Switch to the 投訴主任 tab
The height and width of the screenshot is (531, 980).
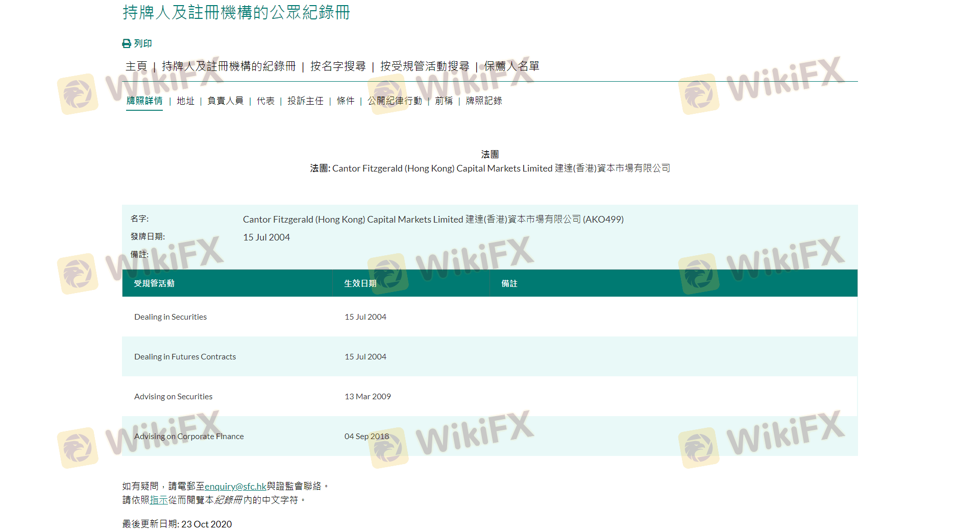(x=305, y=101)
